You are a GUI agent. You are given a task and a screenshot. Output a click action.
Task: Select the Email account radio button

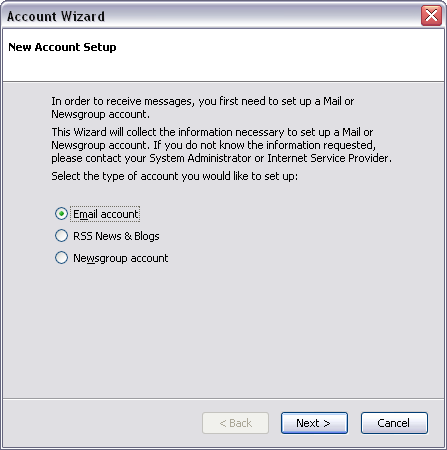click(61, 214)
